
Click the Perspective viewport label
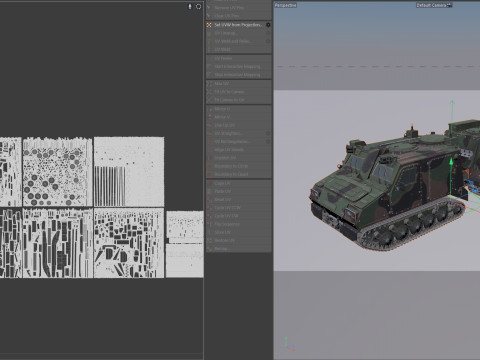pyautogui.click(x=285, y=5)
